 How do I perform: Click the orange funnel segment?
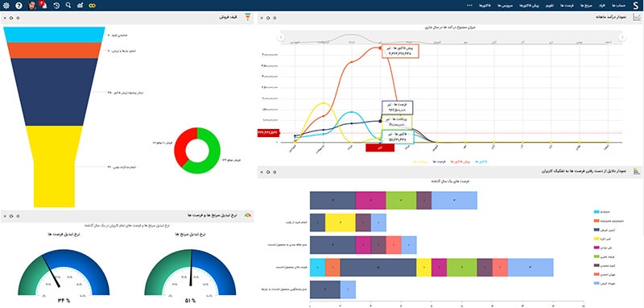[x=54, y=50]
